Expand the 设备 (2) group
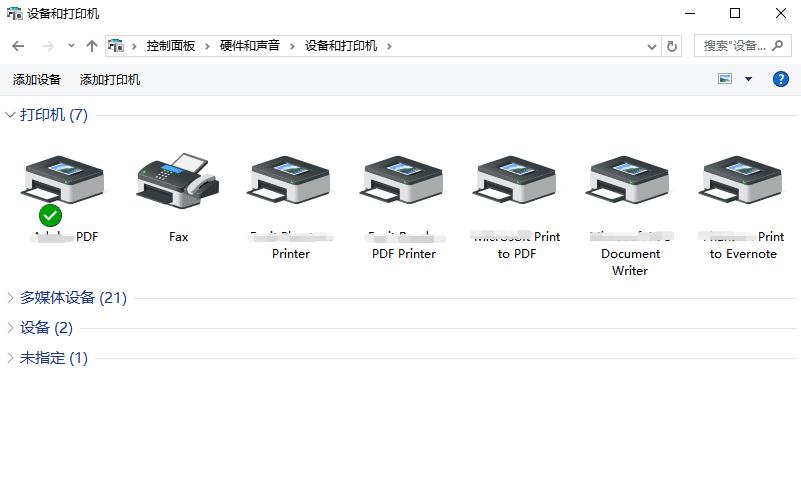This screenshot has height=495, width=801. [x=10, y=328]
